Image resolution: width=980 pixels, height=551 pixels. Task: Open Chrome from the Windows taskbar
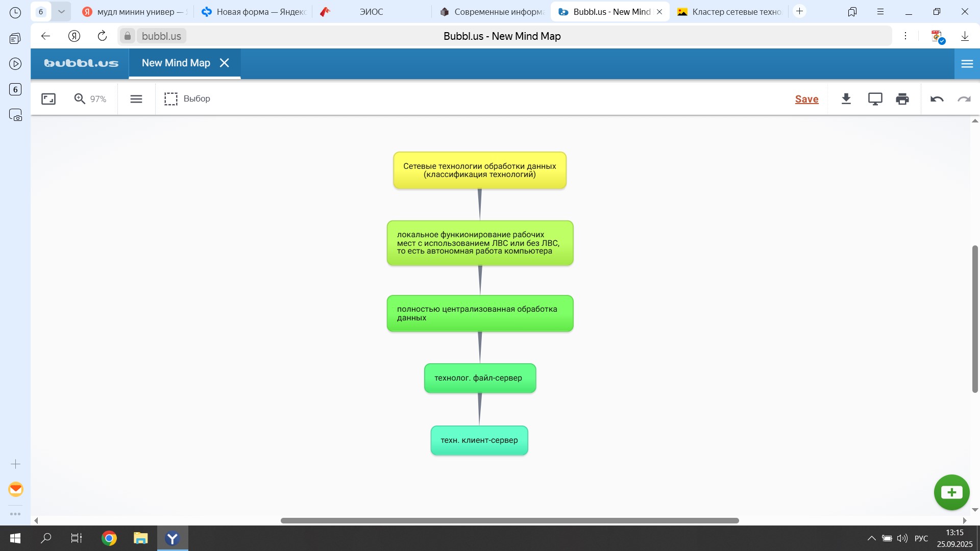109,538
